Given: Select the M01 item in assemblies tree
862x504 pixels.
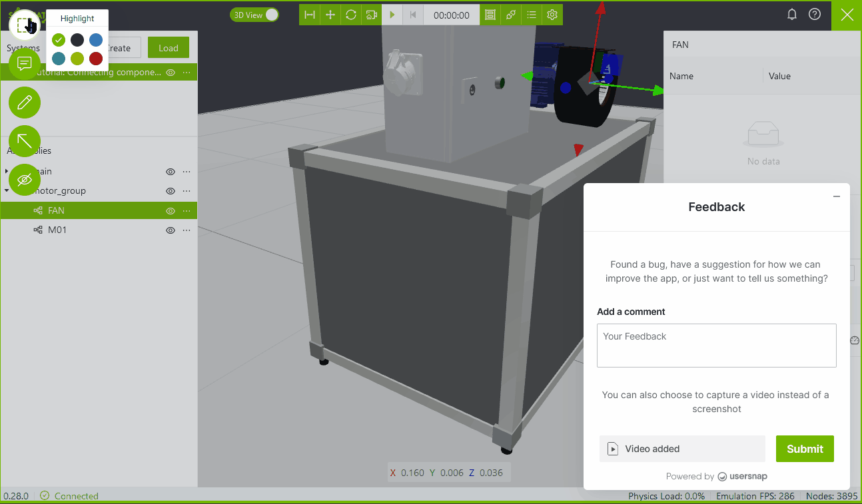Looking at the screenshot, I should [x=57, y=230].
